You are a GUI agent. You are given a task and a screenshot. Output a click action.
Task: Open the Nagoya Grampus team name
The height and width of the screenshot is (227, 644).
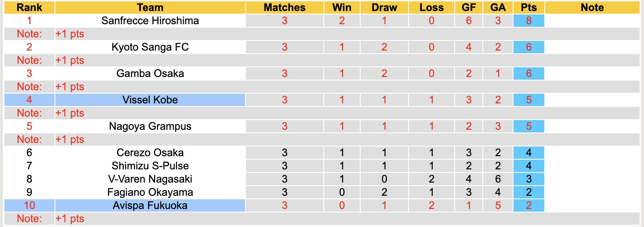point(150,126)
